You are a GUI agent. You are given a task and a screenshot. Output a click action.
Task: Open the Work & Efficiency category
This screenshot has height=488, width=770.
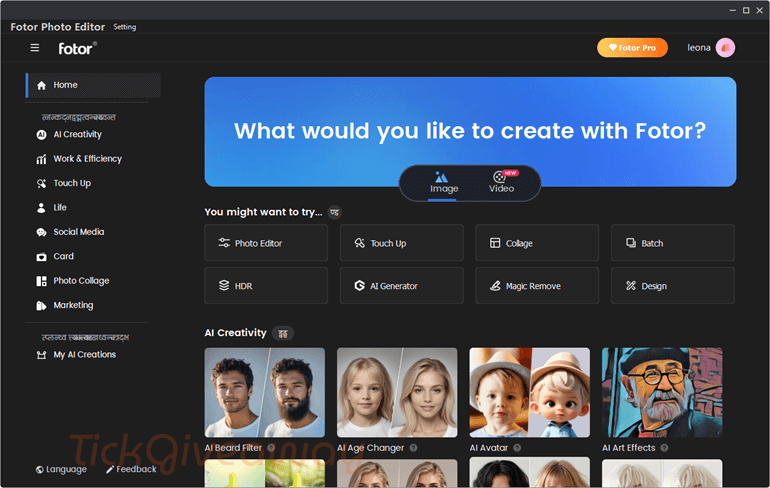[87, 159]
